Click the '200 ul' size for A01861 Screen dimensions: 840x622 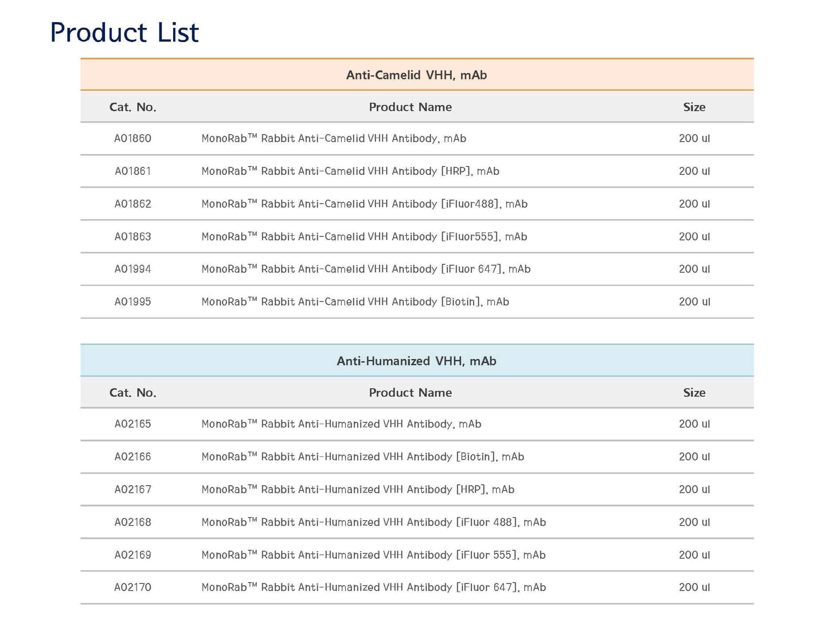[694, 171]
